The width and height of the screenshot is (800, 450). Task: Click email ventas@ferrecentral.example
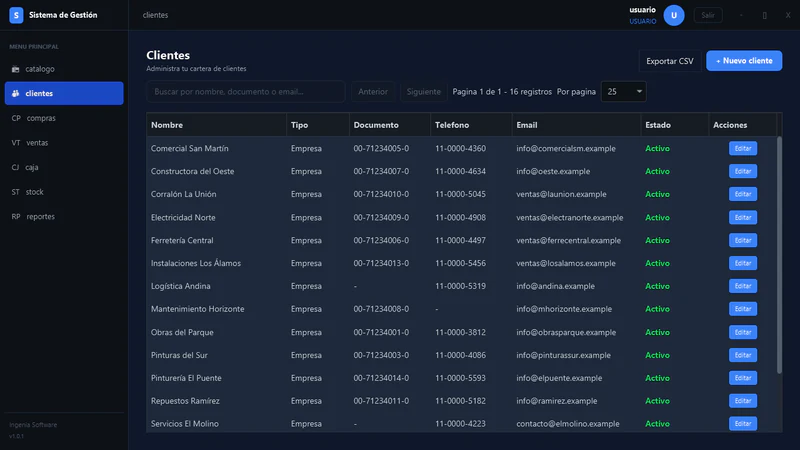pos(568,240)
